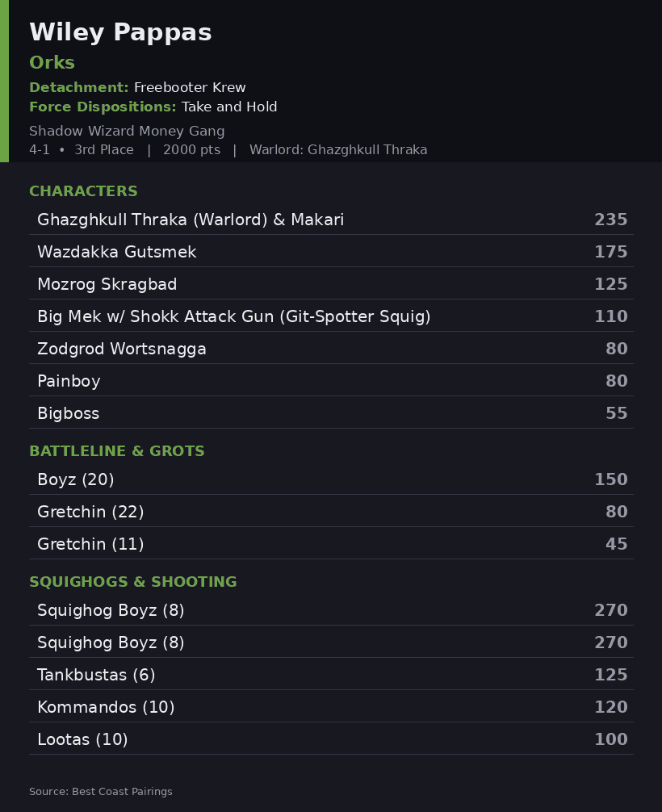Image resolution: width=662 pixels, height=812 pixels.
Task: Select the Zodgrod Wortsnagga row
Action: (x=331, y=348)
